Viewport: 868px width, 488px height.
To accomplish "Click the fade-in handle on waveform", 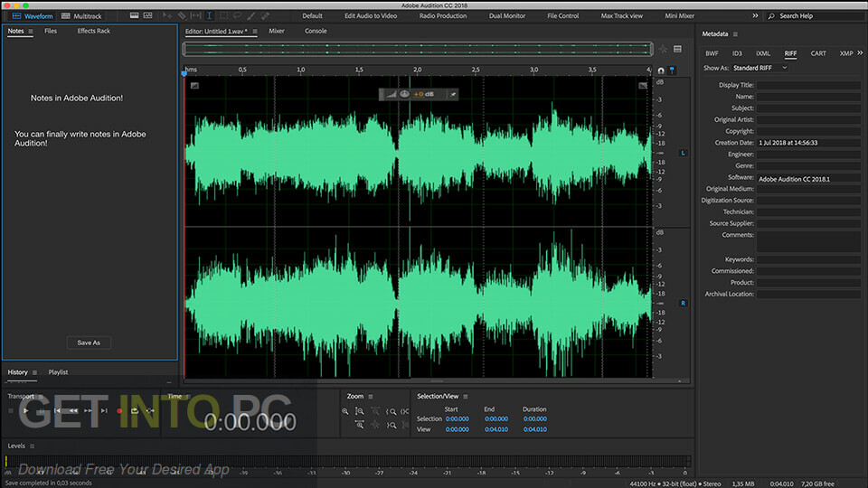I will (194, 85).
